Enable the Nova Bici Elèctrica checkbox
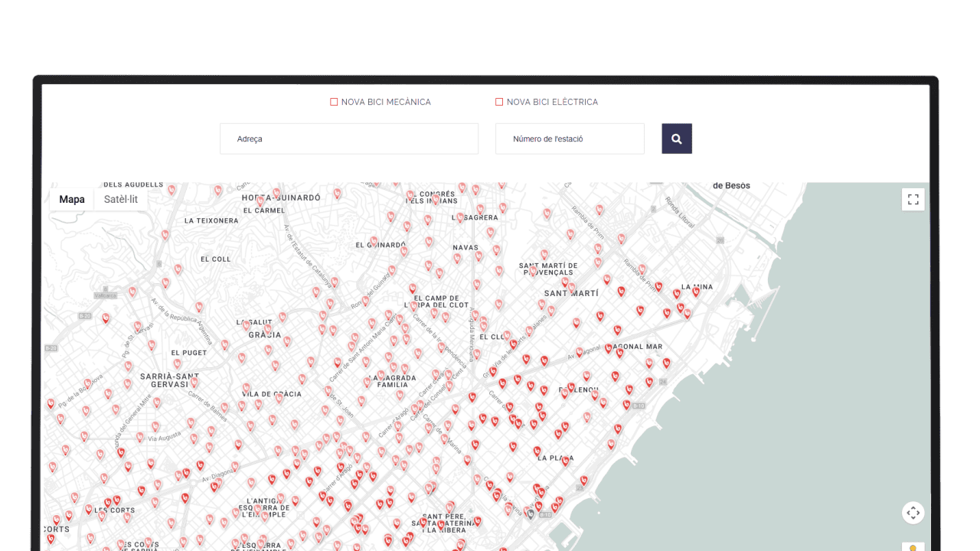980x551 pixels. 499,102
